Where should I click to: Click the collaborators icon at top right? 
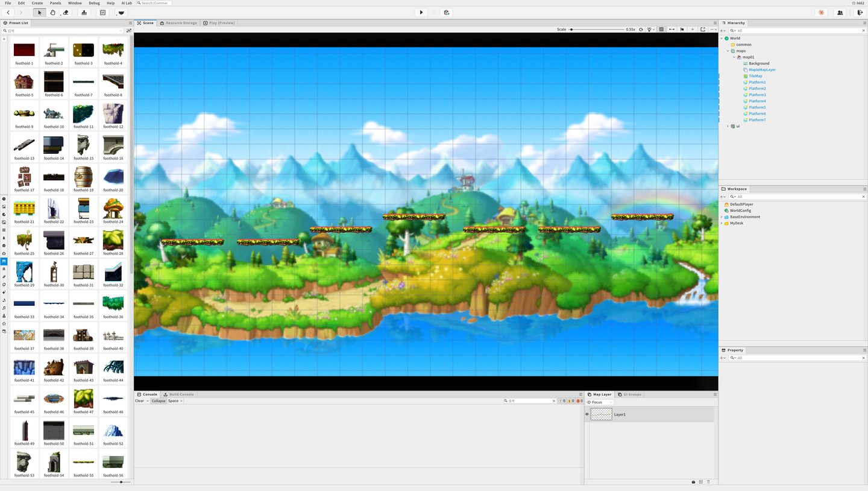coord(840,12)
